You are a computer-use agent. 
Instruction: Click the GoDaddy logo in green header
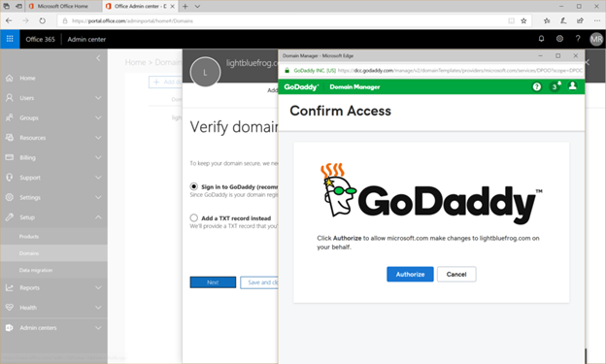301,87
